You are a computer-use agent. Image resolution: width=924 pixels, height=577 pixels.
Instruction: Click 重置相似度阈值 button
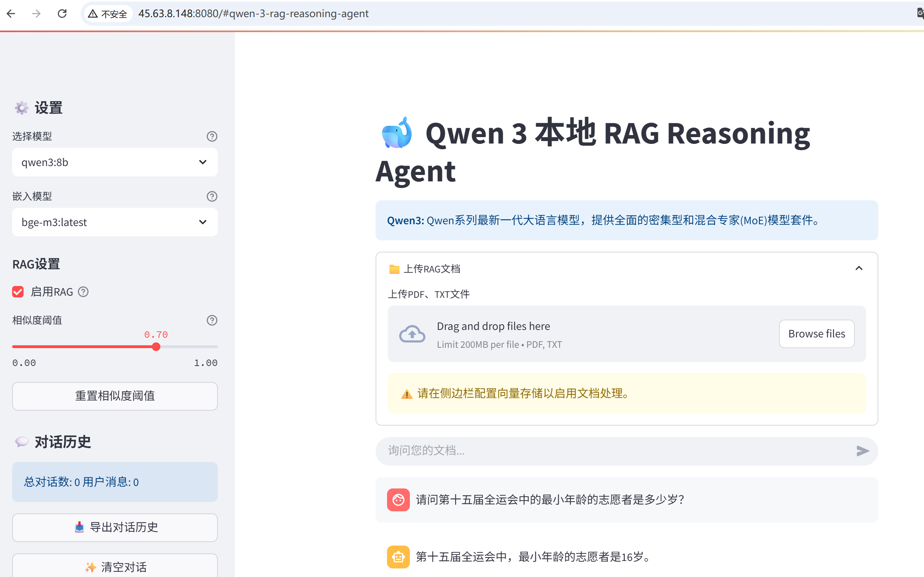coord(115,396)
